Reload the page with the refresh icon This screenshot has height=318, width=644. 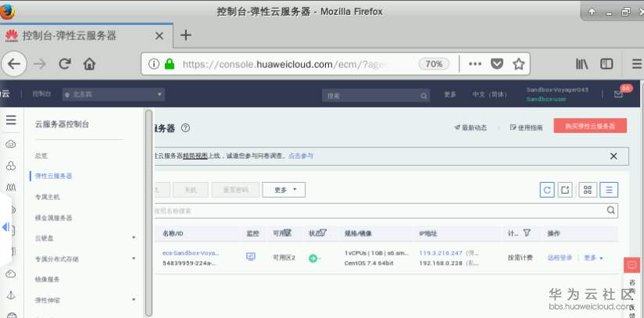(x=65, y=64)
